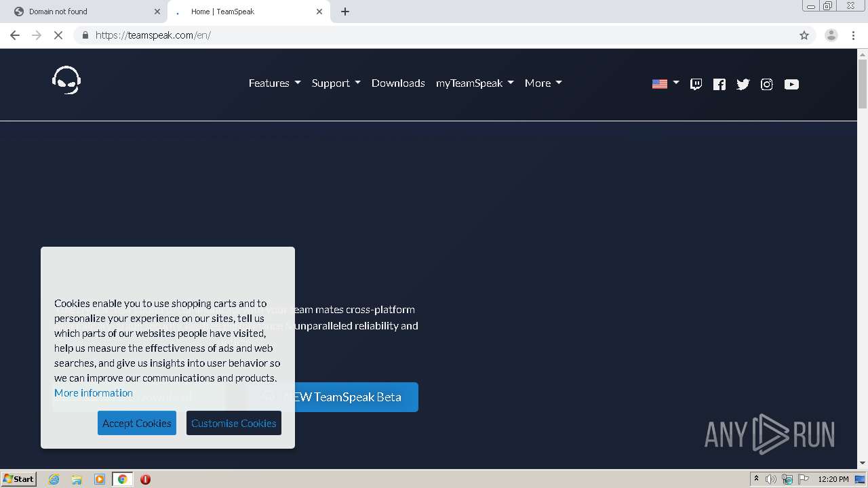868x488 pixels.
Task: Click the Chrome taskbar icon
Action: tap(122, 479)
